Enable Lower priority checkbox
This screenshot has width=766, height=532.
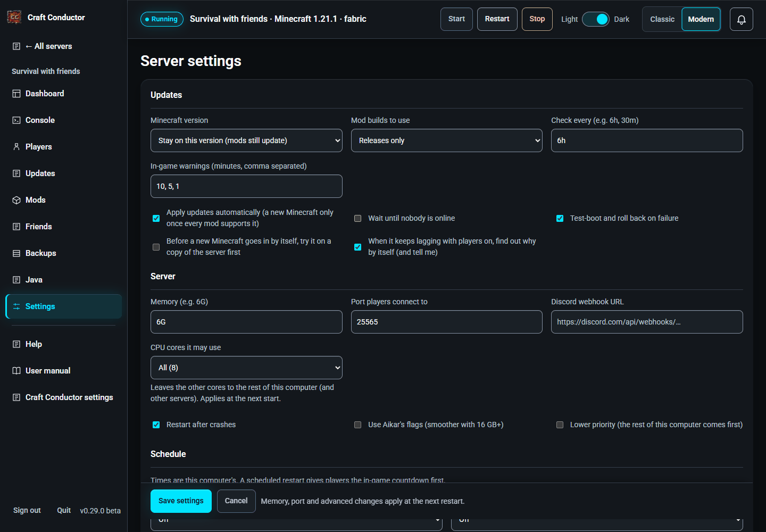(560, 425)
